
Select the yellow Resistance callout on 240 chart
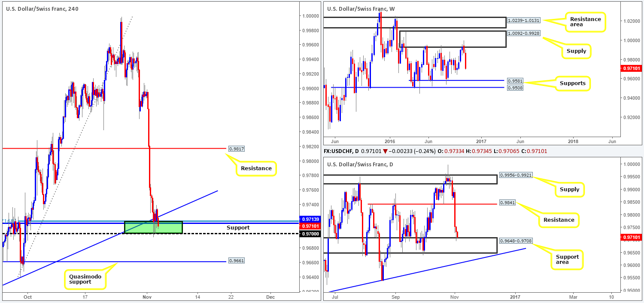click(x=256, y=168)
